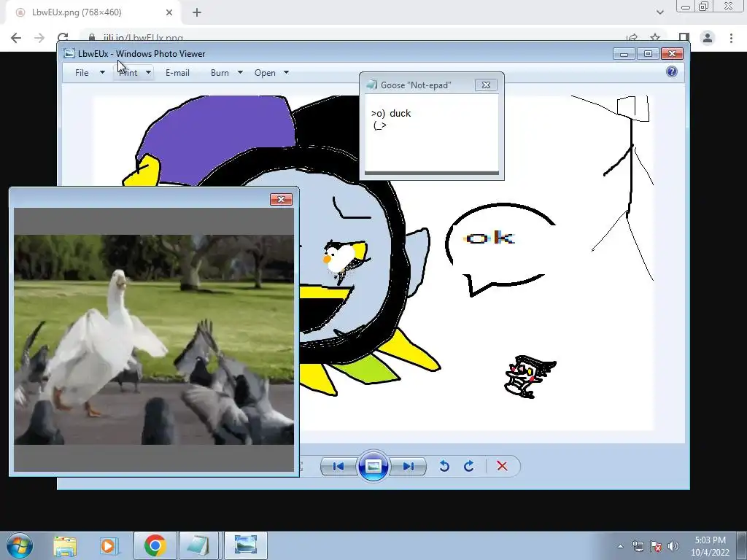The width and height of the screenshot is (747, 560).
Task: Open the File menu in Photo Viewer
Action: pyautogui.click(x=82, y=73)
